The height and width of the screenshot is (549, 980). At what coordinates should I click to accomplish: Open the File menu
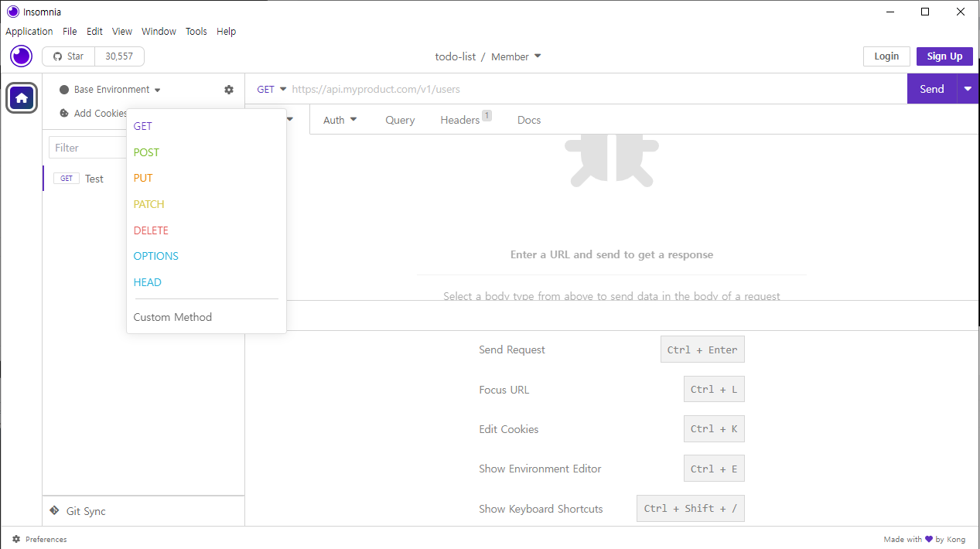[70, 32]
